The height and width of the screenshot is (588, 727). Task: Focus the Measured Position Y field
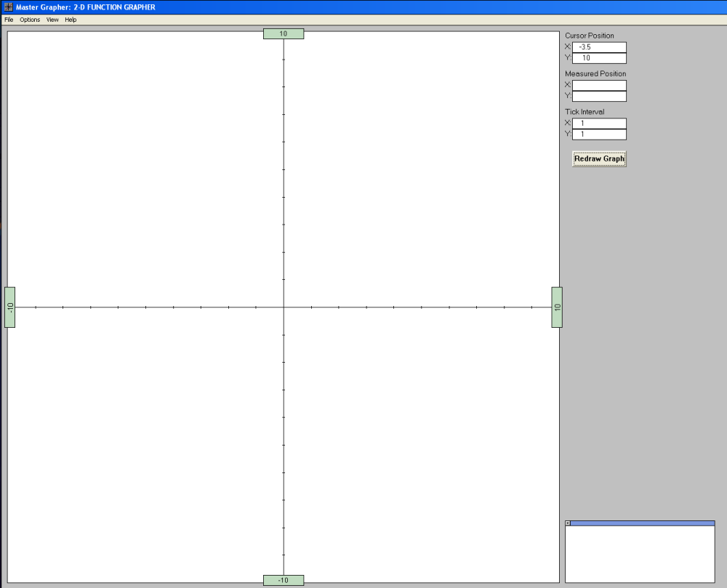pyautogui.click(x=599, y=96)
